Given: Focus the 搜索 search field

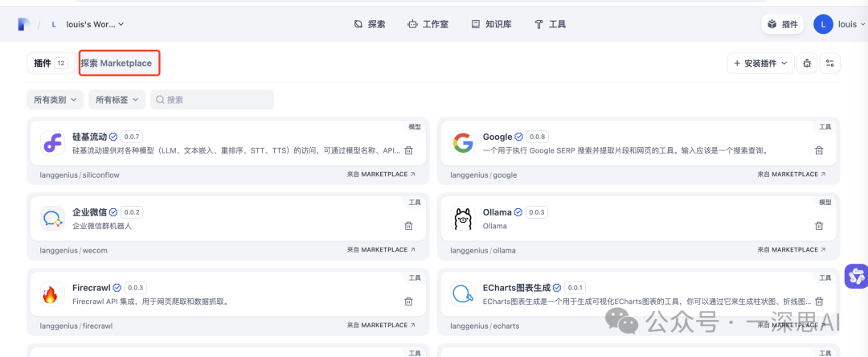Looking at the screenshot, I should coord(212,100).
